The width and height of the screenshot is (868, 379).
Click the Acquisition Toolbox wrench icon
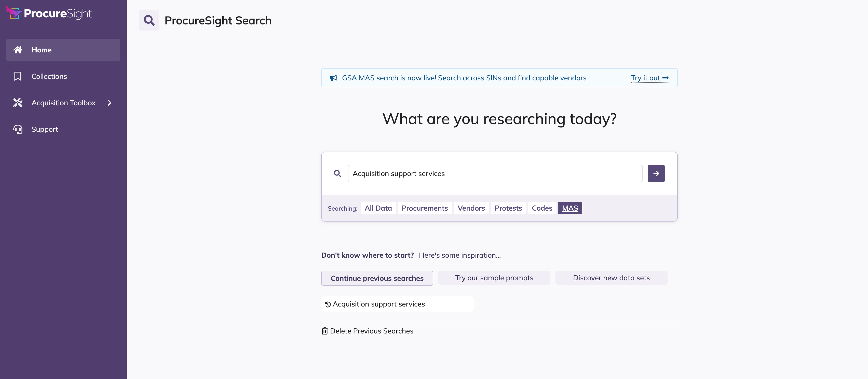(18, 103)
